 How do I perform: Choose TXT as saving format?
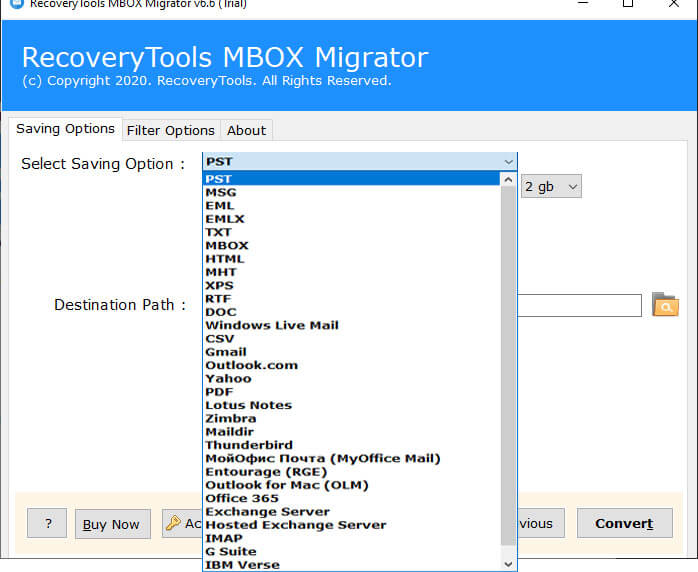(x=352, y=232)
